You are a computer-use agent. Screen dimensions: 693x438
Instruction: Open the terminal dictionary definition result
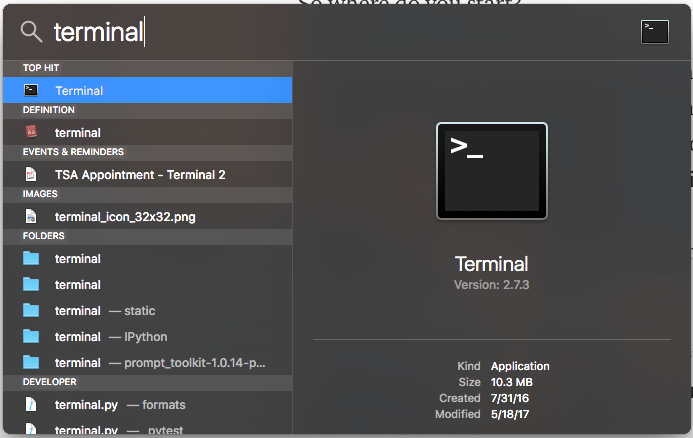148,132
